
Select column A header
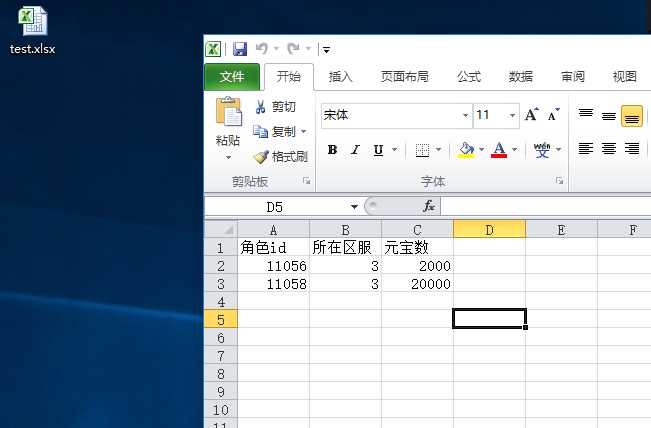point(273,230)
